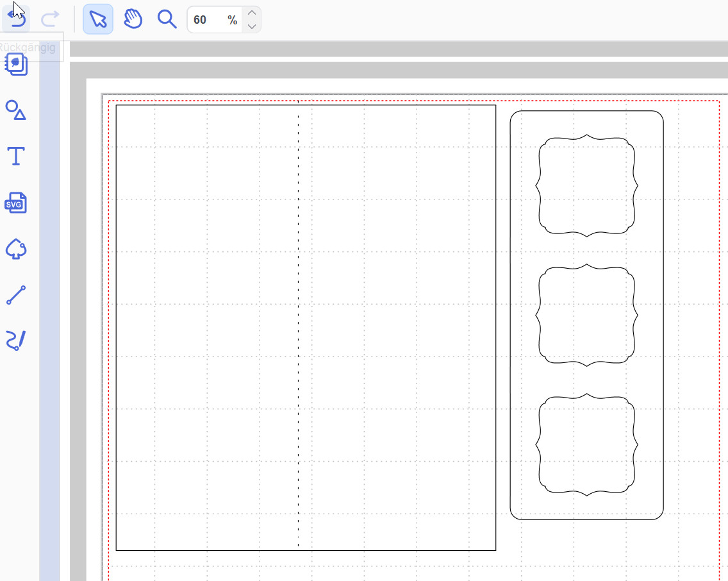Viewport: 728px width, 581px height.
Task: Select the rounded rectangle panel outline
Action: [587, 315]
